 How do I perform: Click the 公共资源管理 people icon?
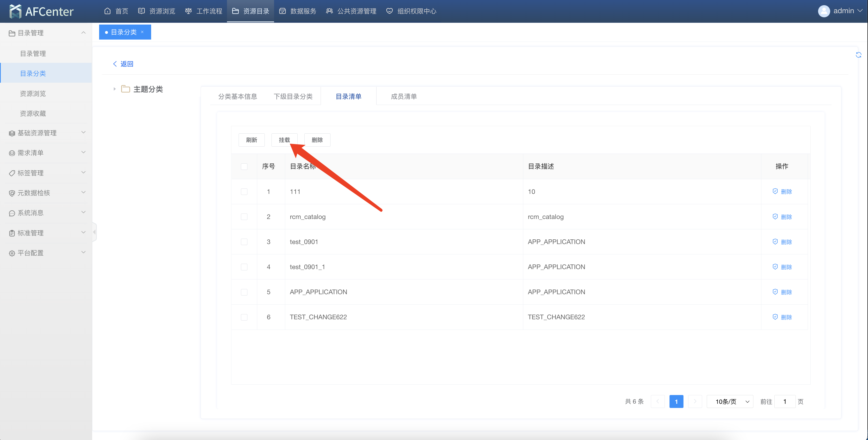(x=329, y=11)
